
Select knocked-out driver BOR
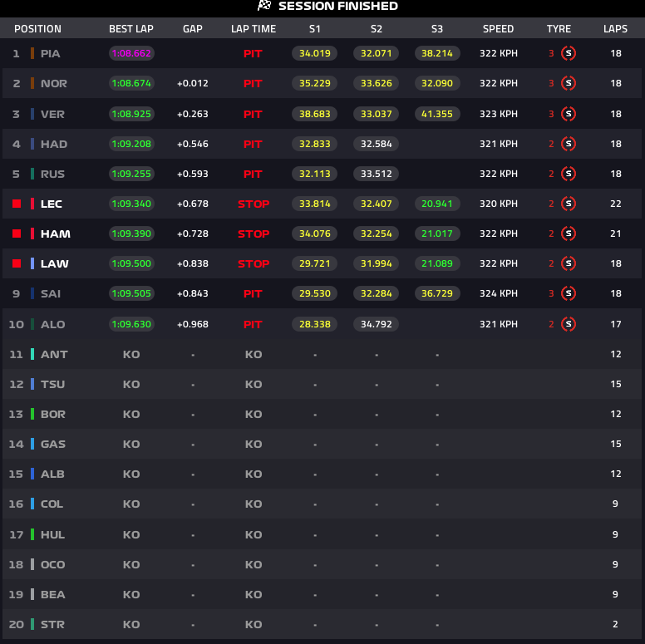click(52, 414)
